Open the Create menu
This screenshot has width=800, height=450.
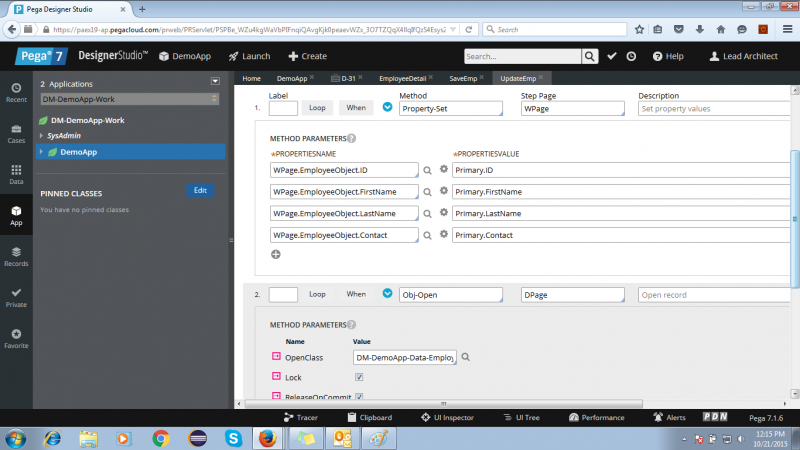[308, 56]
